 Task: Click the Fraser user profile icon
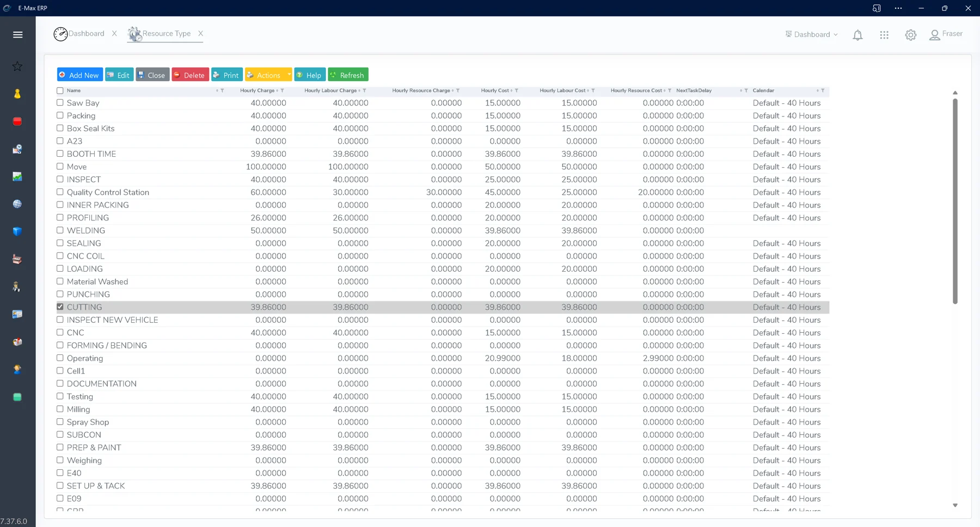(935, 35)
